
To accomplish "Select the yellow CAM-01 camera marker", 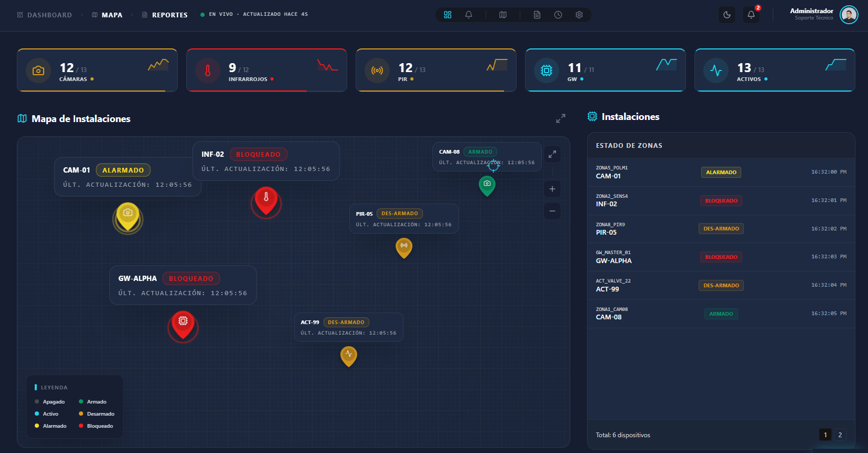I will tap(128, 217).
